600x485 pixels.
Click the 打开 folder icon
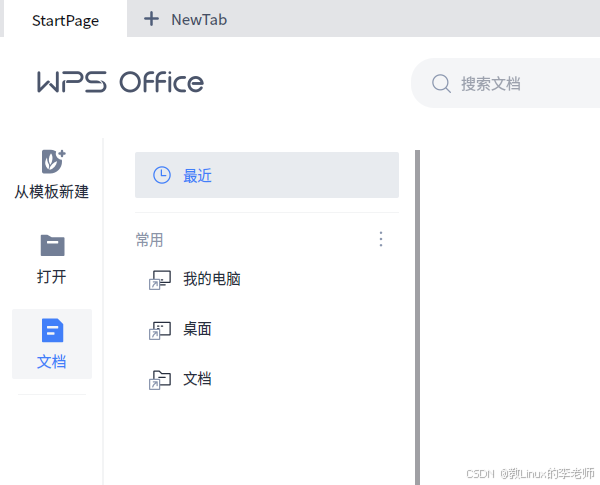click(52, 245)
